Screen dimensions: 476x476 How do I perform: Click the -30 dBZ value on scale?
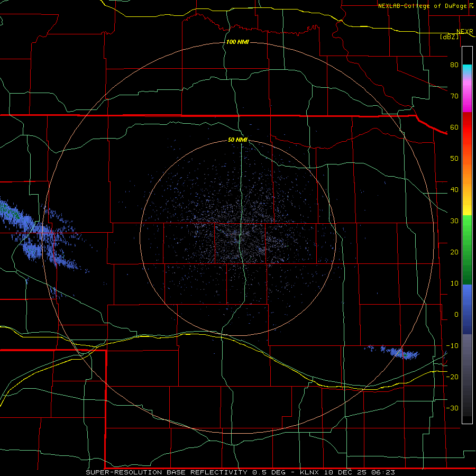(x=452, y=408)
